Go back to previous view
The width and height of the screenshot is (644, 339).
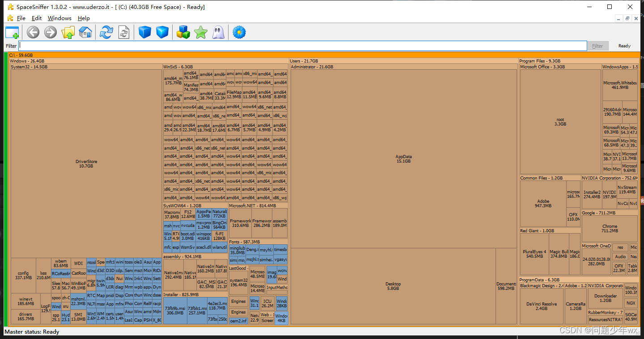[33, 32]
